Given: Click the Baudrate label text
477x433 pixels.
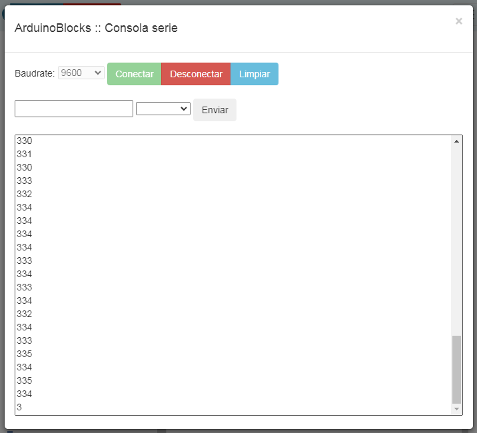Looking at the screenshot, I should click(34, 73).
